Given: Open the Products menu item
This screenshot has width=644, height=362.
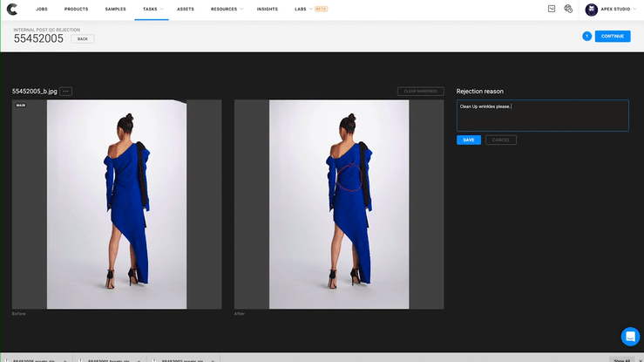Looking at the screenshot, I should click(x=76, y=9).
